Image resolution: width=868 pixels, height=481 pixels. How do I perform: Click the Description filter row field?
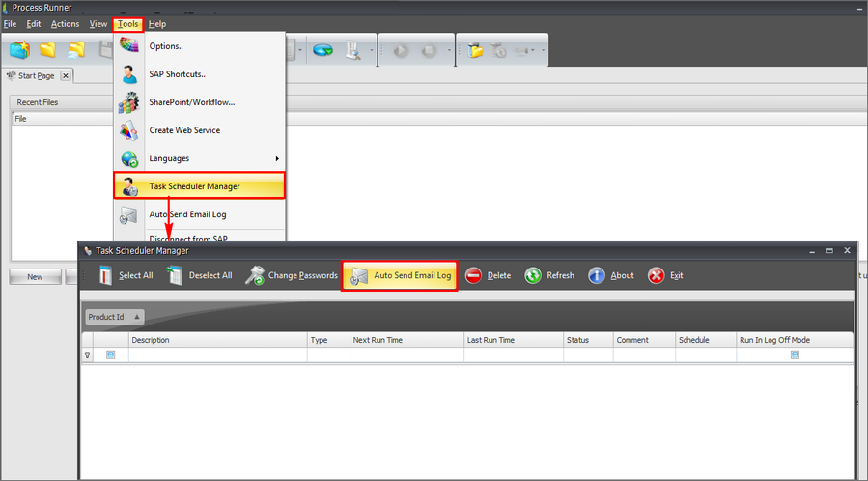point(217,354)
